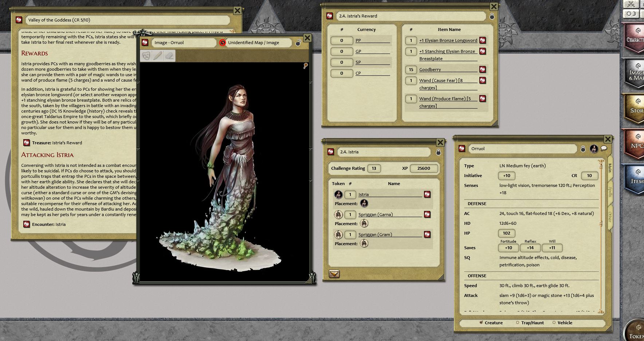Screen dimensions: 644x341
Task: Select the Trap/Haunt radio button on Orruol's sheet
Action: pyautogui.click(x=517, y=323)
